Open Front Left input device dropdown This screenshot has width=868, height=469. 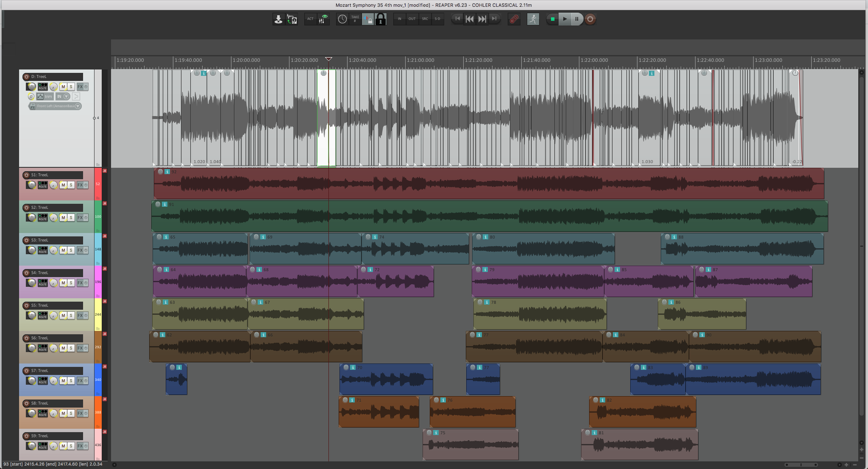[x=55, y=106]
